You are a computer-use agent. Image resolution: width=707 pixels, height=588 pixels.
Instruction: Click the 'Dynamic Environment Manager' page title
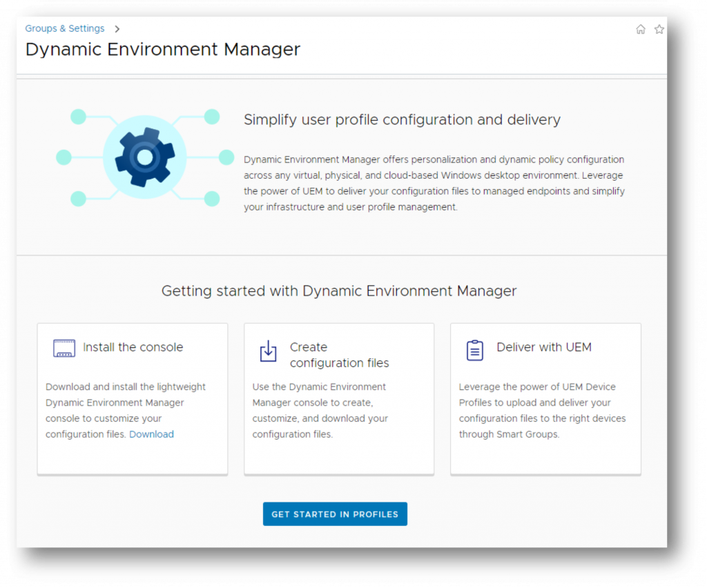click(x=163, y=49)
